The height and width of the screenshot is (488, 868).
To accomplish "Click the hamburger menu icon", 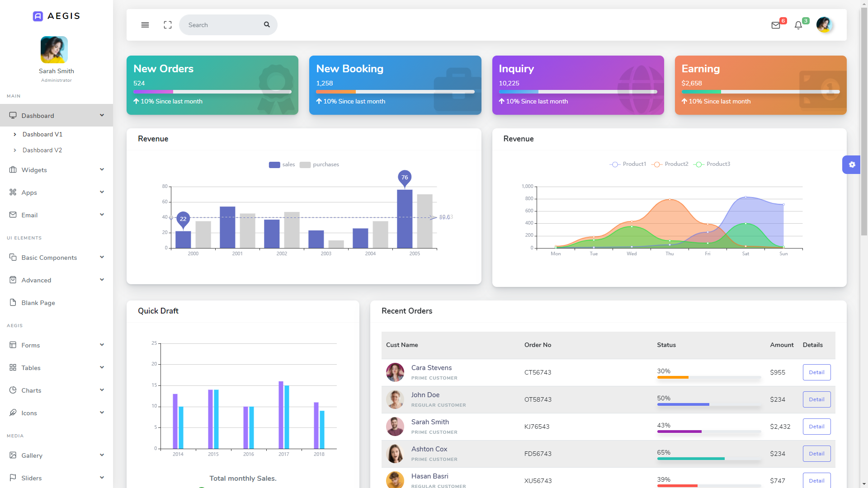I will coord(145,25).
